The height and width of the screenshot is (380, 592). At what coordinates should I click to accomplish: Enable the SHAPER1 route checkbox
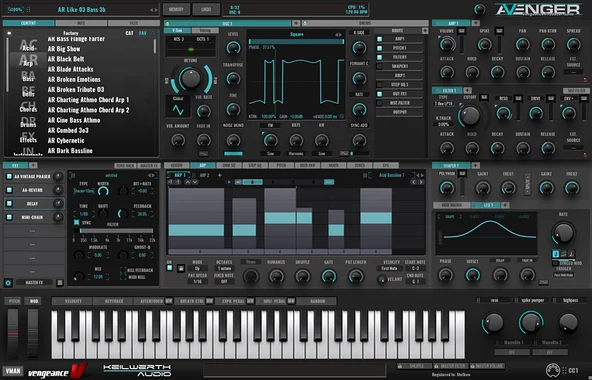[379, 66]
